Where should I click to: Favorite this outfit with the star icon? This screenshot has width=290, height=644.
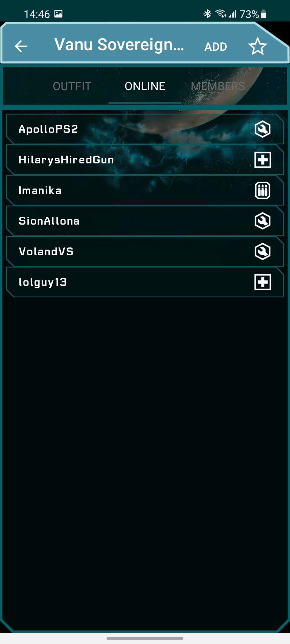[x=258, y=46]
